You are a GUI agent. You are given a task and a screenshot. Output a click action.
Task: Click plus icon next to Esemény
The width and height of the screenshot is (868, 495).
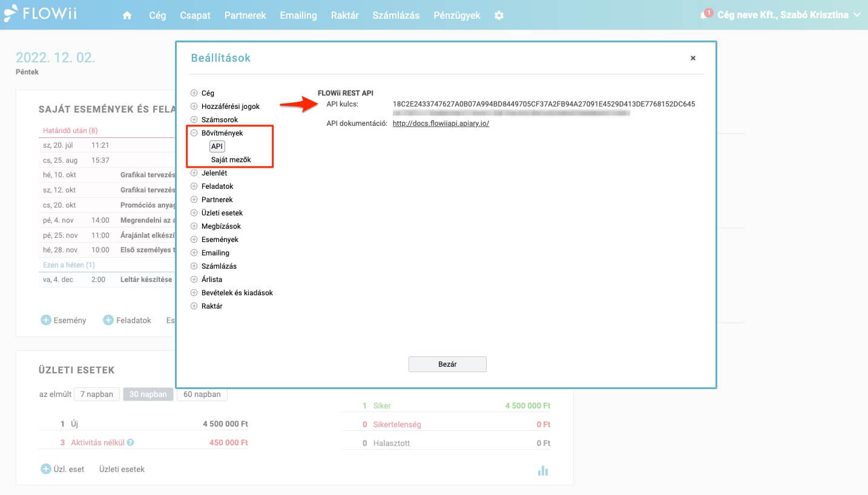pos(46,320)
